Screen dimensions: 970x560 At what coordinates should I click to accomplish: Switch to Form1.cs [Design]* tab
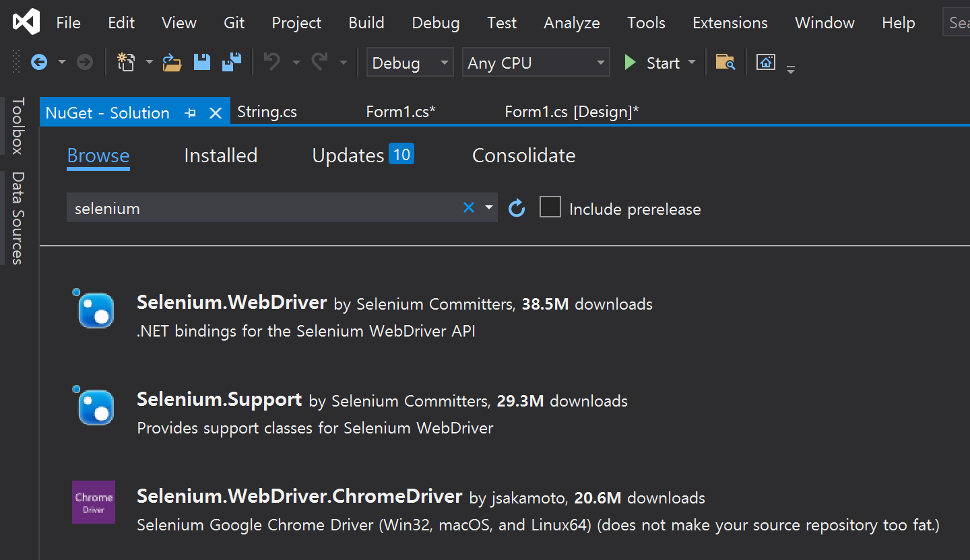572,112
